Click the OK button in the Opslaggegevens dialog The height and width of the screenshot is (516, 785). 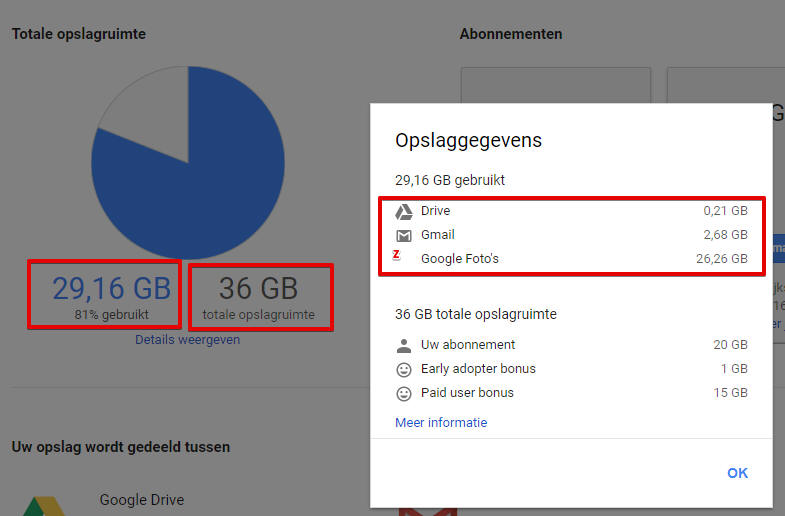pyautogui.click(x=737, y=473)
